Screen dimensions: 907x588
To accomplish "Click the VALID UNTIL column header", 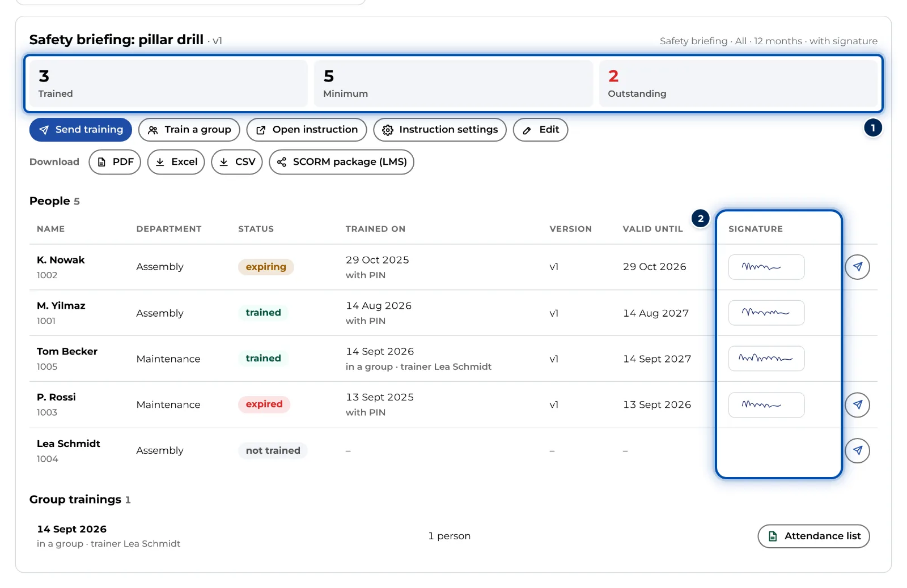I will pos(653,229).
